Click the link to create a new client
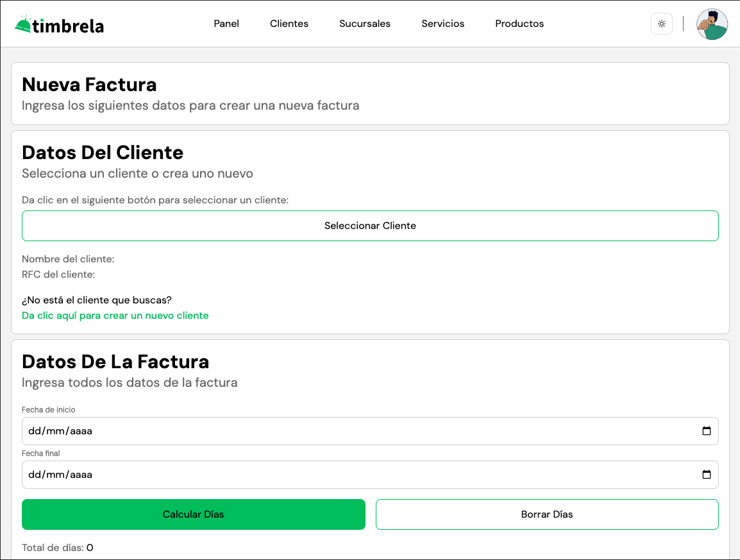This screenshot has height=560, width=740. click(x=115, y=316)
